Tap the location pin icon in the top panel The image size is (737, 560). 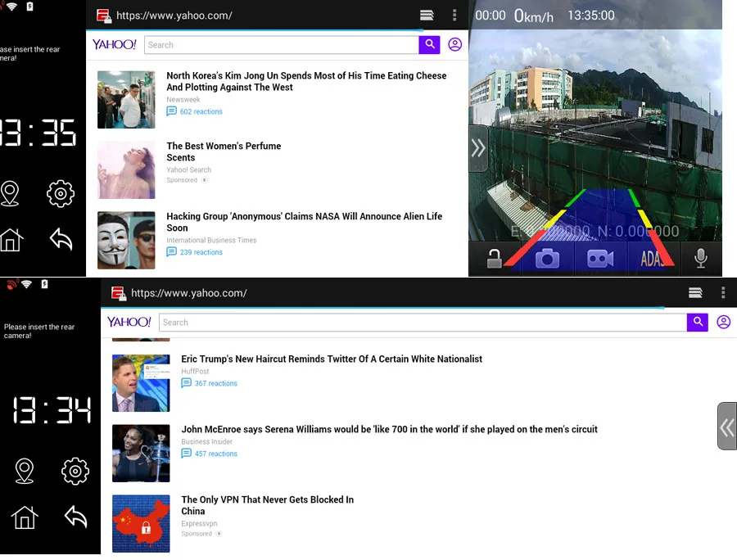(10, 193)
